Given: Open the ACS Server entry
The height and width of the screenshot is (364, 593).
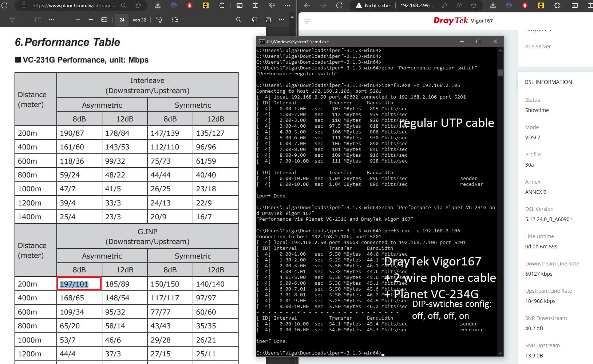Looking at the screenshot, I should tap(538, 47).
